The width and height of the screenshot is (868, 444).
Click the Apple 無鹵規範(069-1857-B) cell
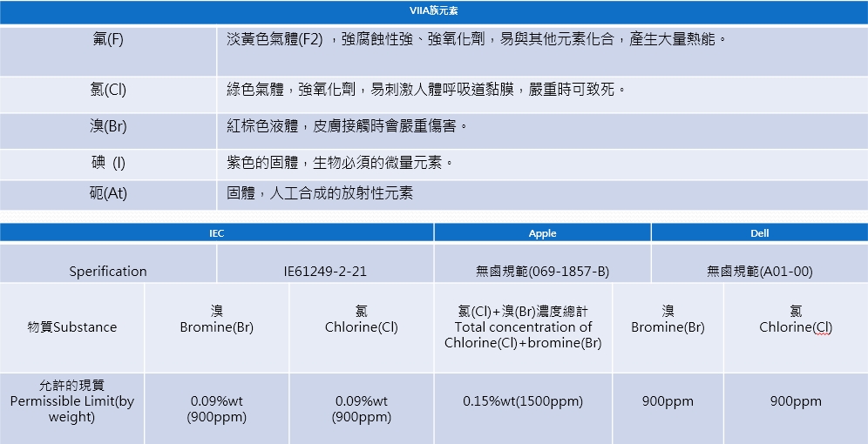tap(542, 271)
